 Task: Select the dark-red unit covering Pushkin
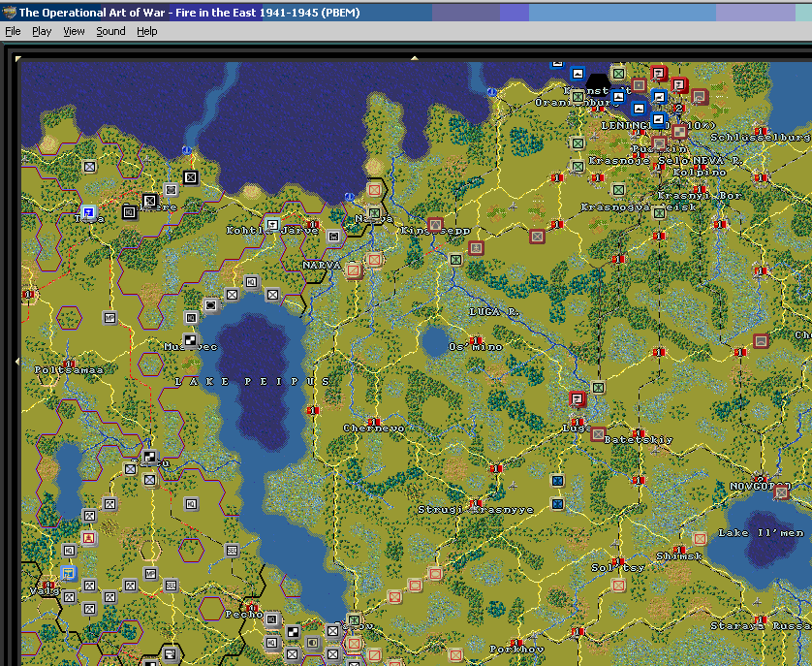(659, 143)
